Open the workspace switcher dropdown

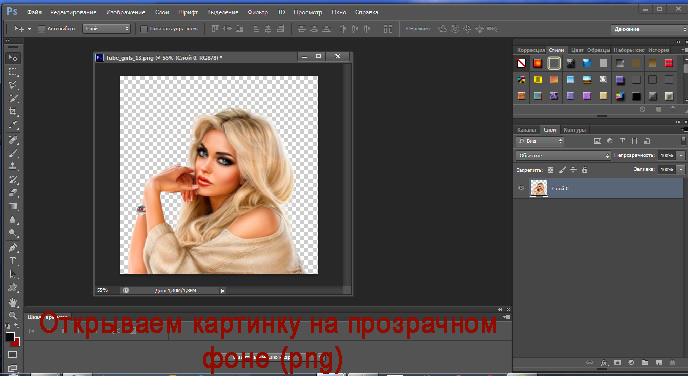(x=649, y=29)
